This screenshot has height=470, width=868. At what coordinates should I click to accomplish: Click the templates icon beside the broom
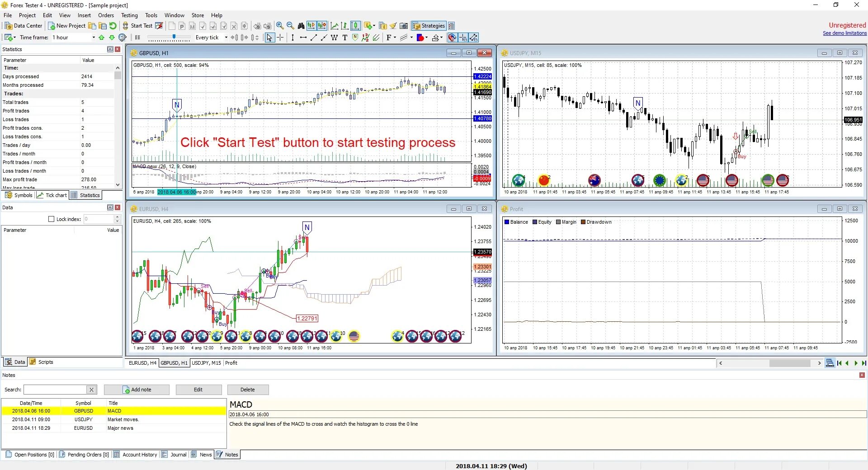(x=382, y=26)
